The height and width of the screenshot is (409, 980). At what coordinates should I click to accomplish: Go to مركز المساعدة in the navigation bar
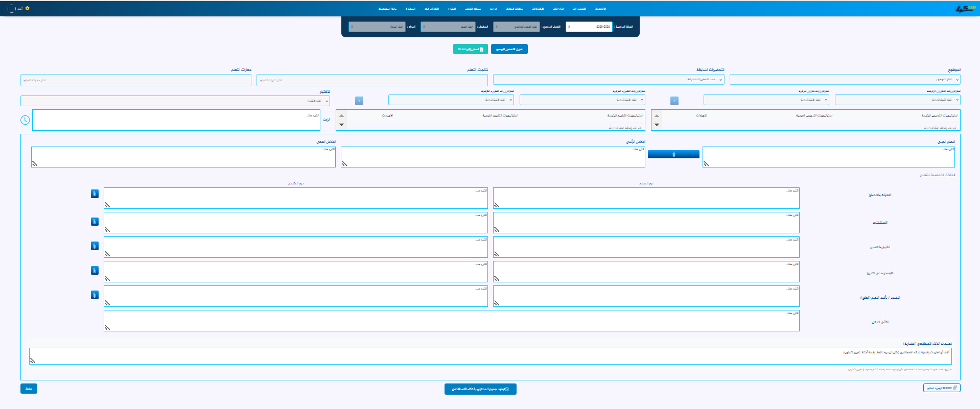pos(387,9)
